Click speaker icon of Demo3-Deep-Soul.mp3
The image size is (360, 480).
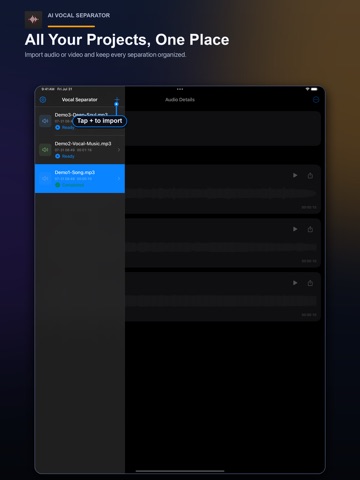click(45, 121)
